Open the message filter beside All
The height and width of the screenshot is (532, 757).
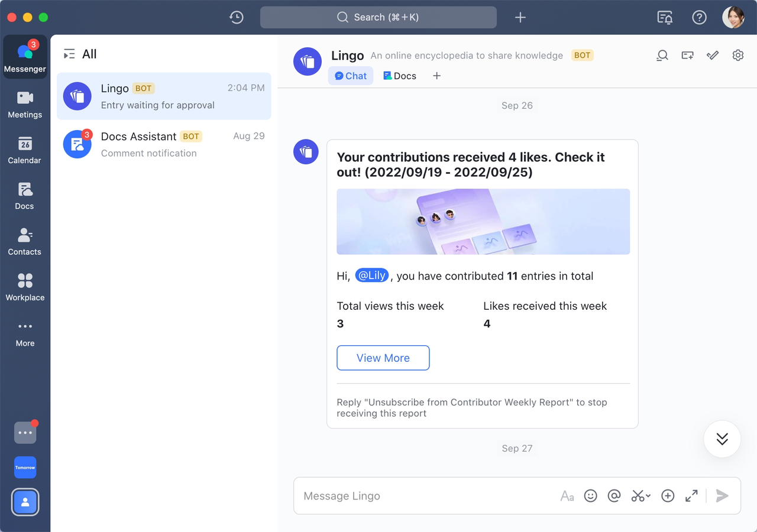click(70, 53)
